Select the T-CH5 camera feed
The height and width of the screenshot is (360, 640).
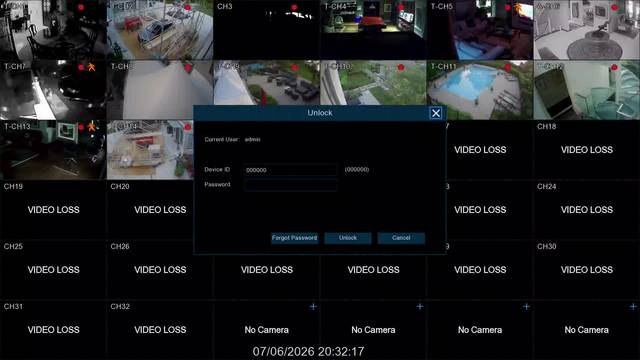[480, 30]
